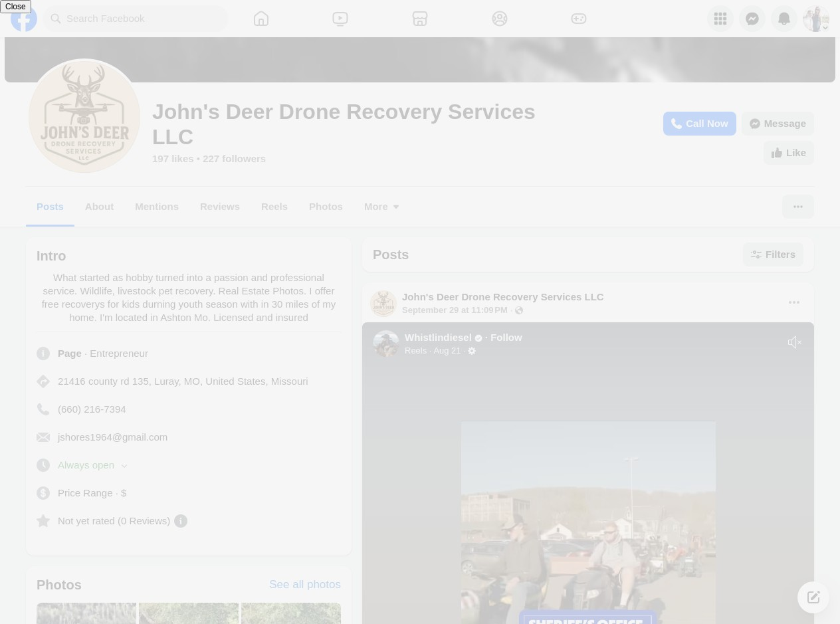The height and width of the screenshot is (624, 840).
Task: Unmute the Whistlindiesel reel audio
Action: pos(795,342)
